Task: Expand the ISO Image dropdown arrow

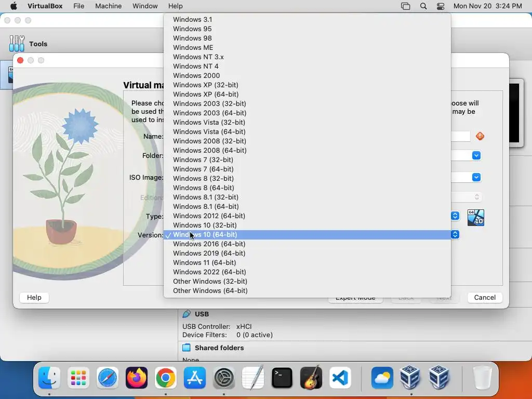Action: (476, 177)
